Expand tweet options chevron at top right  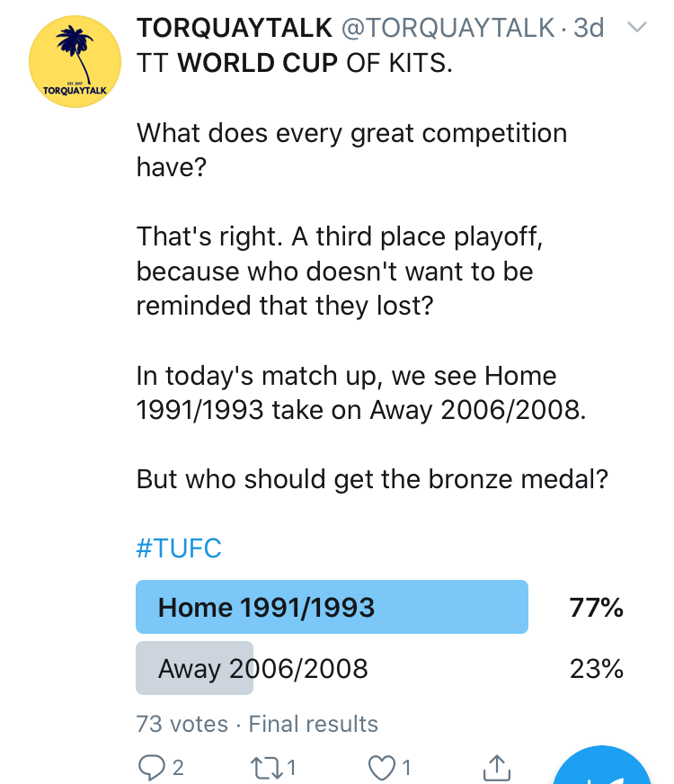click(x=635, y=29)
